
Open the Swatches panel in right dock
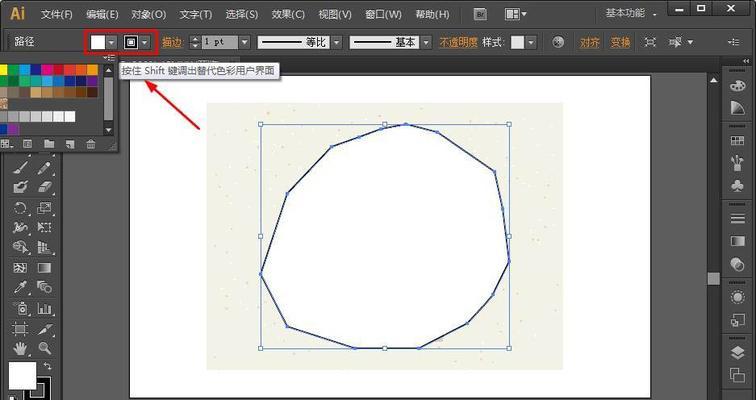(x=738, y=141)
